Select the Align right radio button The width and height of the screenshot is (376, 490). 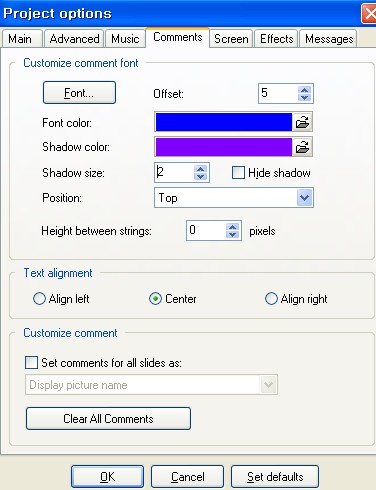pyautogui.click(x=271, y=299)
